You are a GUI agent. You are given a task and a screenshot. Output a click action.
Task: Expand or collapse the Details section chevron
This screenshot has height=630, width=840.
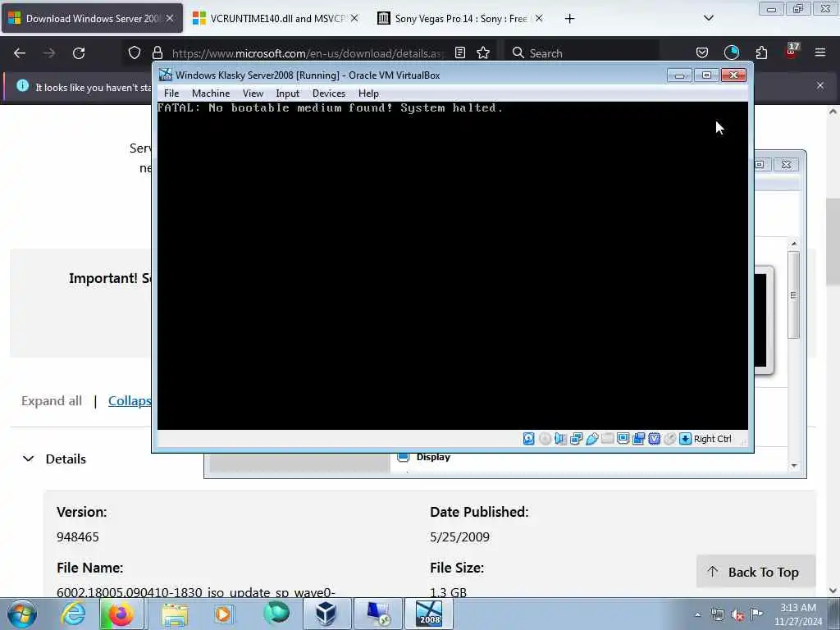click(x=29, y=459)
